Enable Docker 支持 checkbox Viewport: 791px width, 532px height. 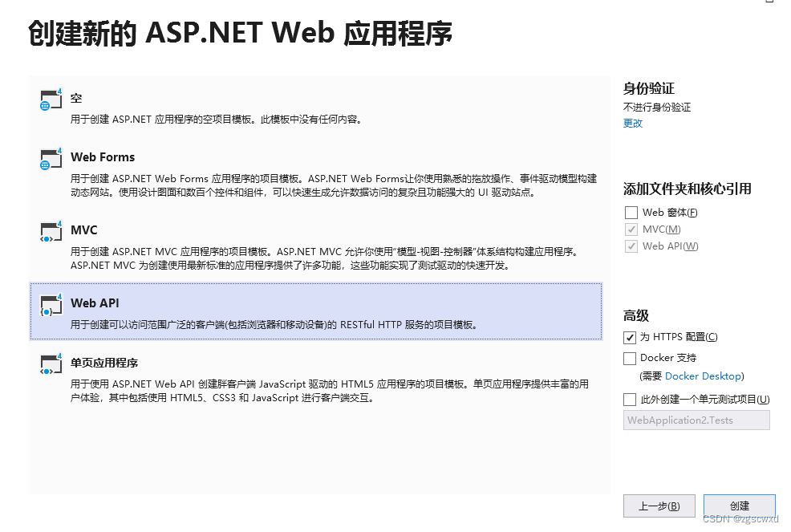630,358
